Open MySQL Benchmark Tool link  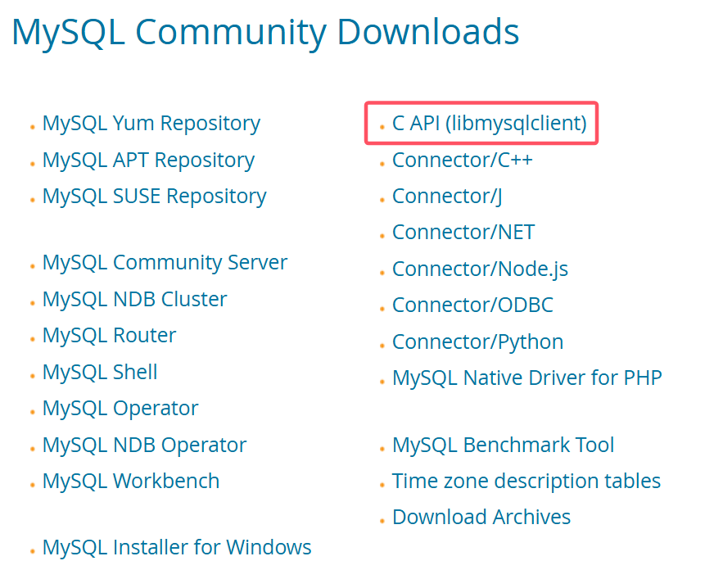(x=503, y=445)
